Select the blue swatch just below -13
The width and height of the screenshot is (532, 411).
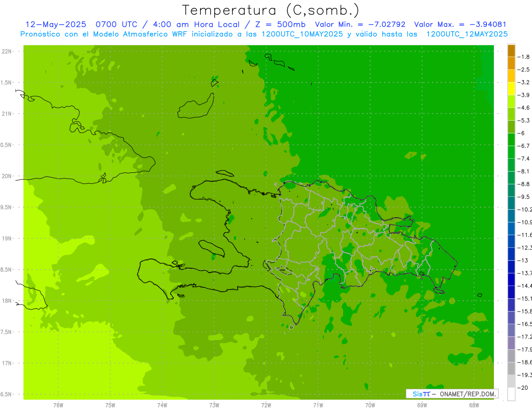511,266
